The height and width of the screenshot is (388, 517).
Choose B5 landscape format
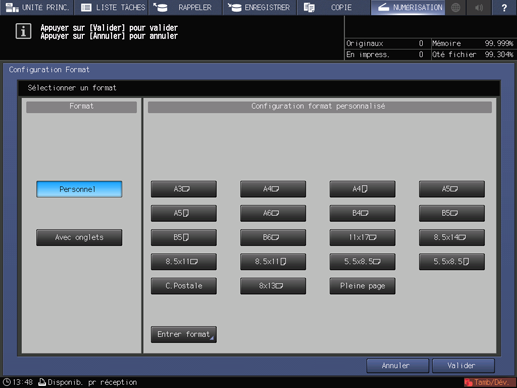[452, 213]
